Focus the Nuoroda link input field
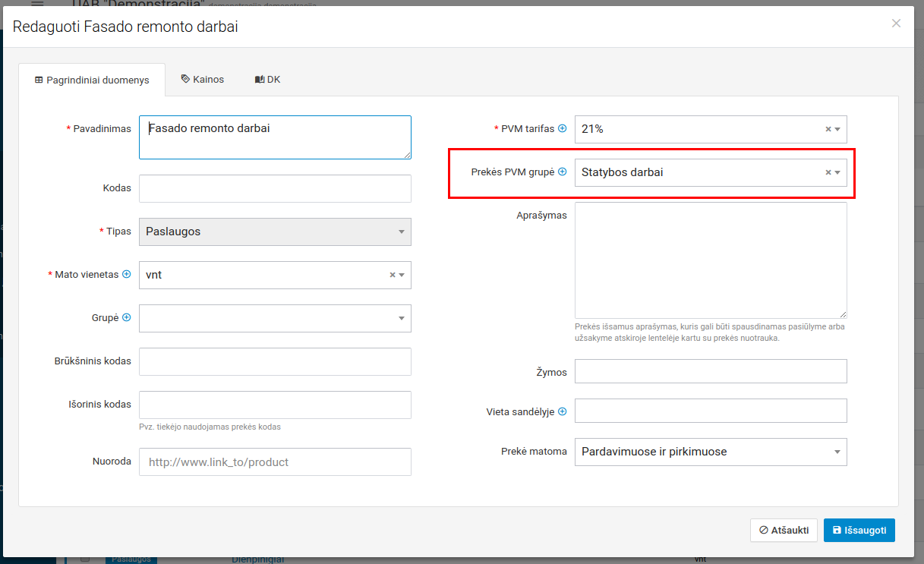The width and height of the screenshot is (924, 564). point(275,462)
